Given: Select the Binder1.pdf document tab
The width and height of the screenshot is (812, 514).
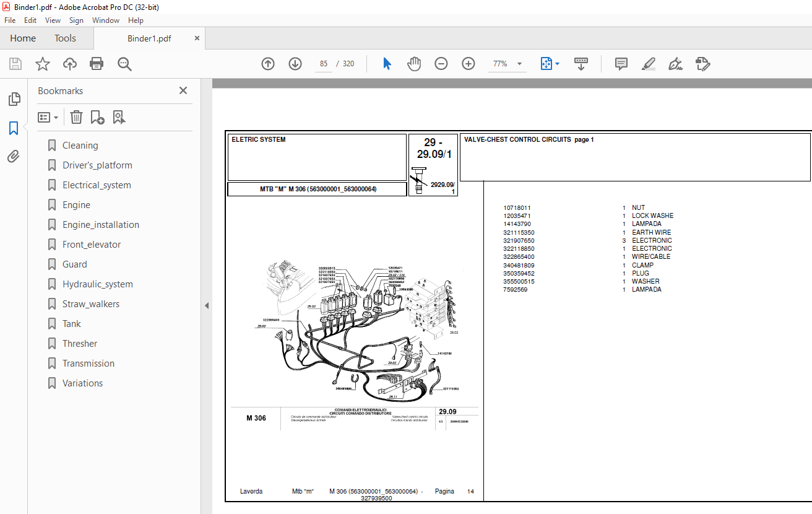Looking at the screenshot, I should click(x=149, y=38).
